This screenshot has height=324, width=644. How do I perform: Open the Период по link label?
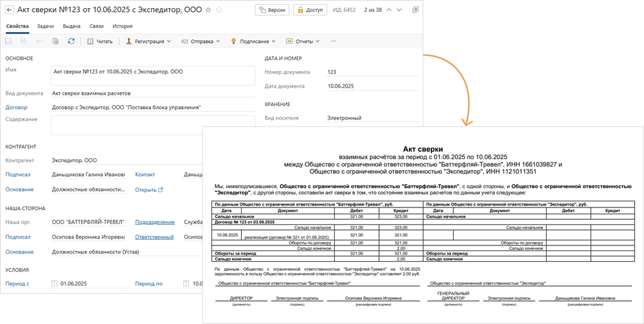[x=148, y=283]
